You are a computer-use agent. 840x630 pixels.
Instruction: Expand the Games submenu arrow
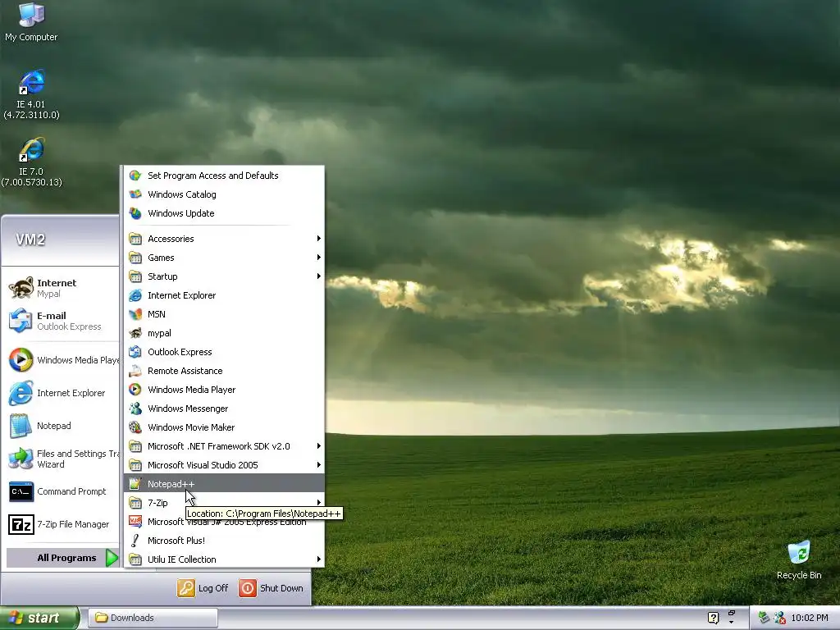[319, 258]
